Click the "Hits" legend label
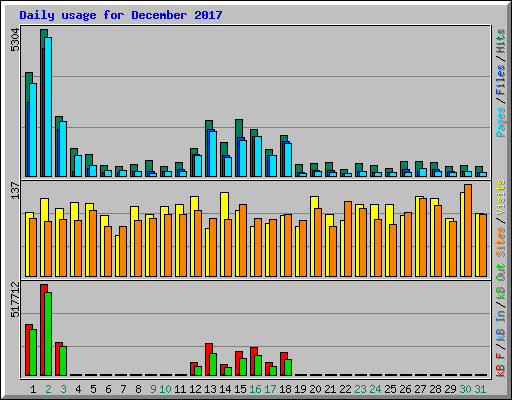 [501, 41]
